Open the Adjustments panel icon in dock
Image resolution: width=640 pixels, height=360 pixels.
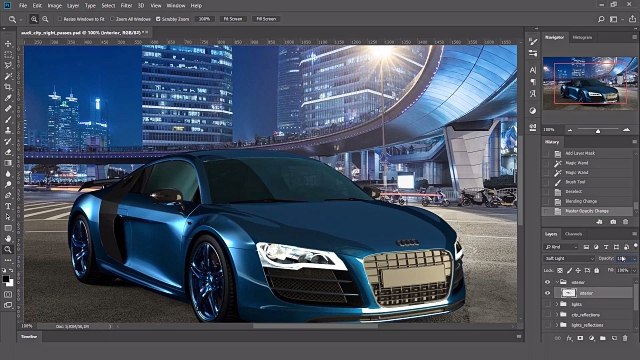(x=533, y=110)
